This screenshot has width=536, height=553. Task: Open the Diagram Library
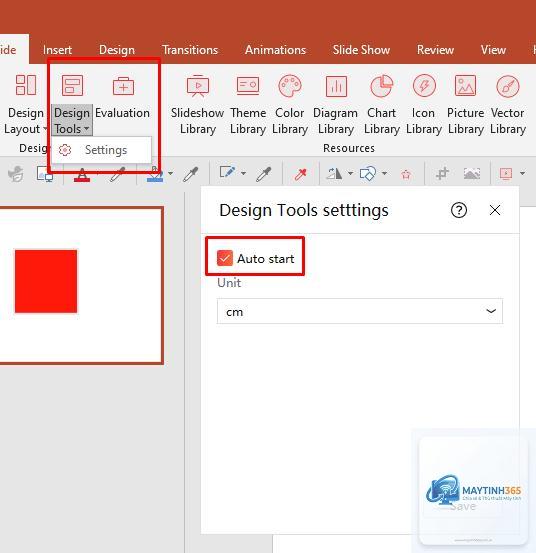point(335,105)
